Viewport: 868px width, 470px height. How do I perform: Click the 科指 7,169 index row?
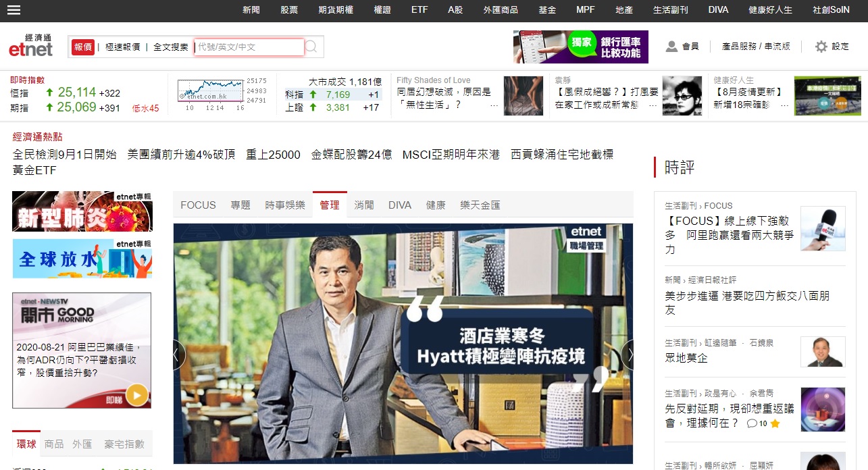pyautogui.click(x=332, y=95)
